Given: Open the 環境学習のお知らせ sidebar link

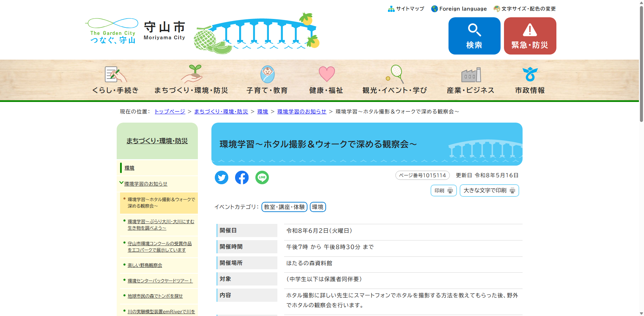Looking at the screenshot, I should click(146, 184).
